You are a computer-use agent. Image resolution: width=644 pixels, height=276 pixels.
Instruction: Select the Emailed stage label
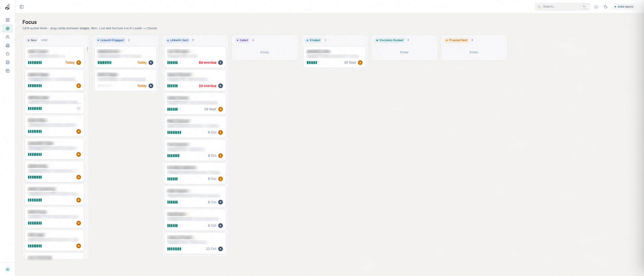pyautogui.click(x=313, y=40)
